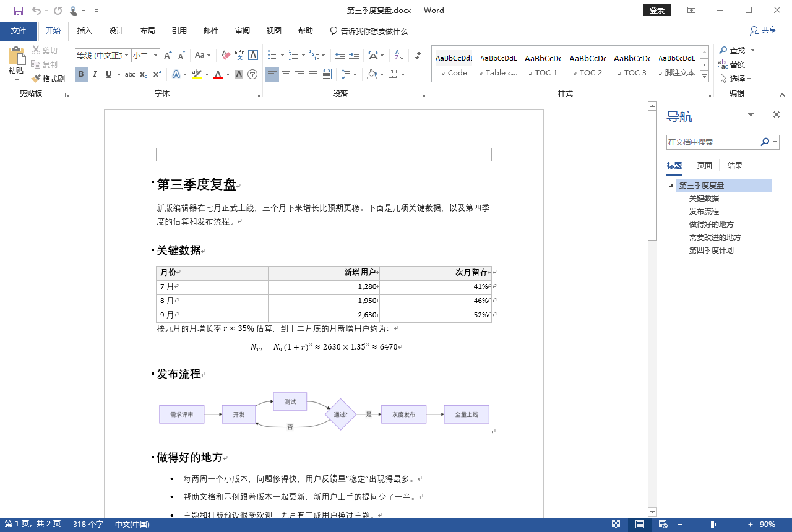Collapse the 第三季度复盘 heading in navigation
This screenshot has width=792, height=532.
coord(671,186)
